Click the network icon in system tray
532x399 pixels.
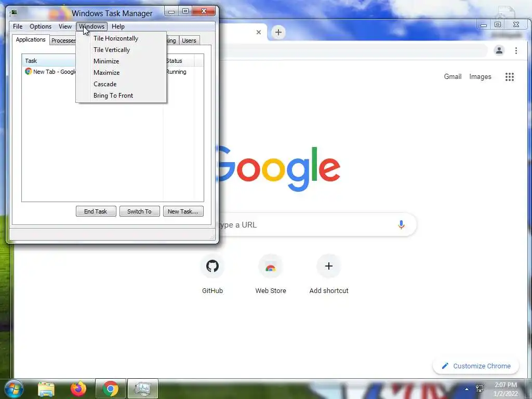[x=480, y=389]
